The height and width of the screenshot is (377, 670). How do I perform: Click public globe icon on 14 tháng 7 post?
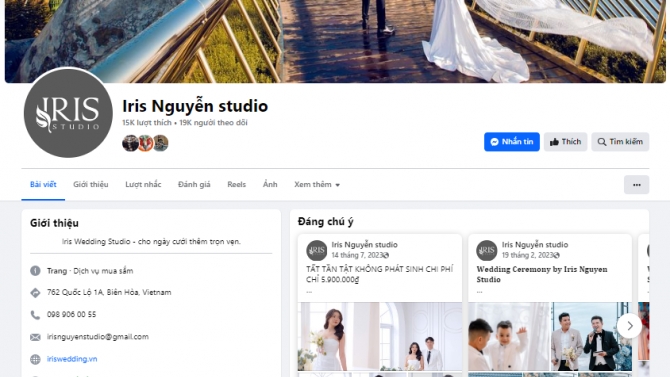pos(386,255)
